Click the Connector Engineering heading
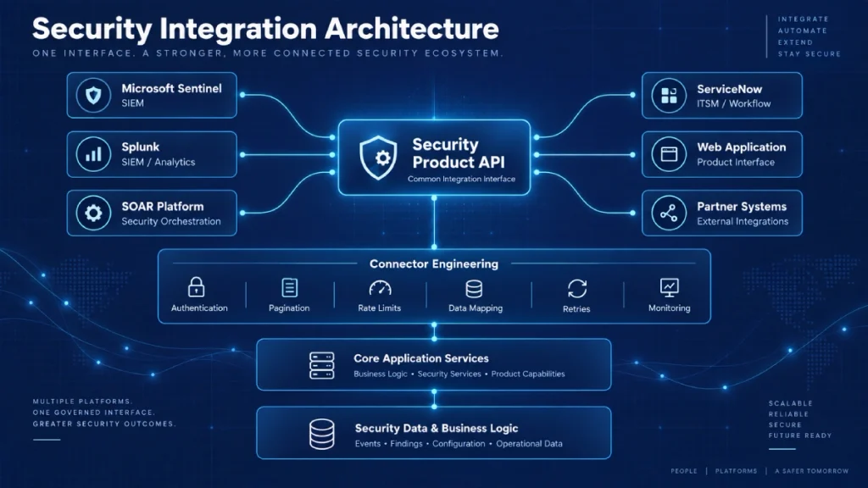 [x=434, y=264]
